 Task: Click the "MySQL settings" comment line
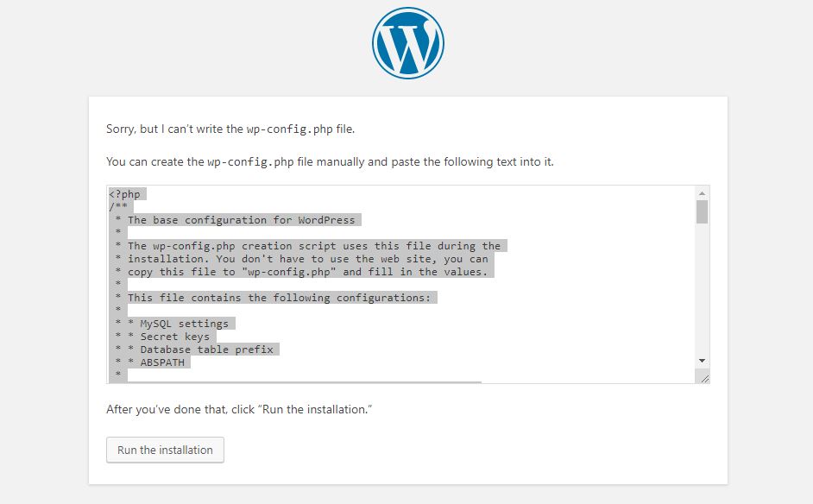tap(186, 323)
